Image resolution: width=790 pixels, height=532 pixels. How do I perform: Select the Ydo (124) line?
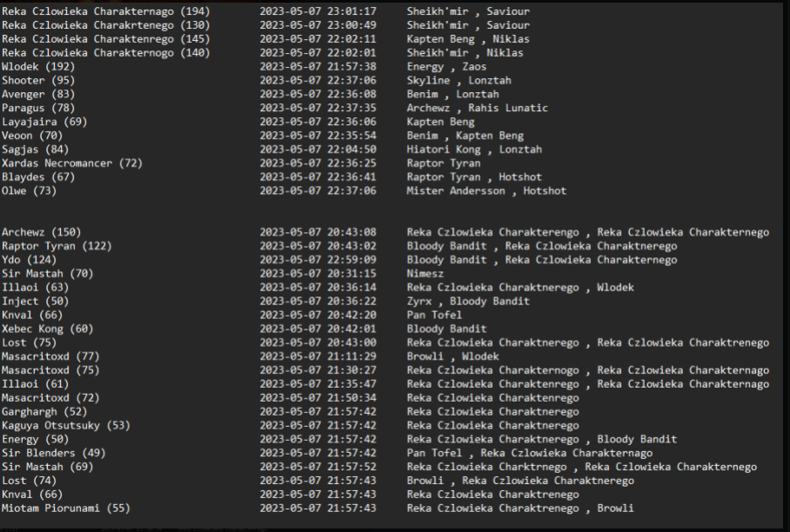click(29, 260)
